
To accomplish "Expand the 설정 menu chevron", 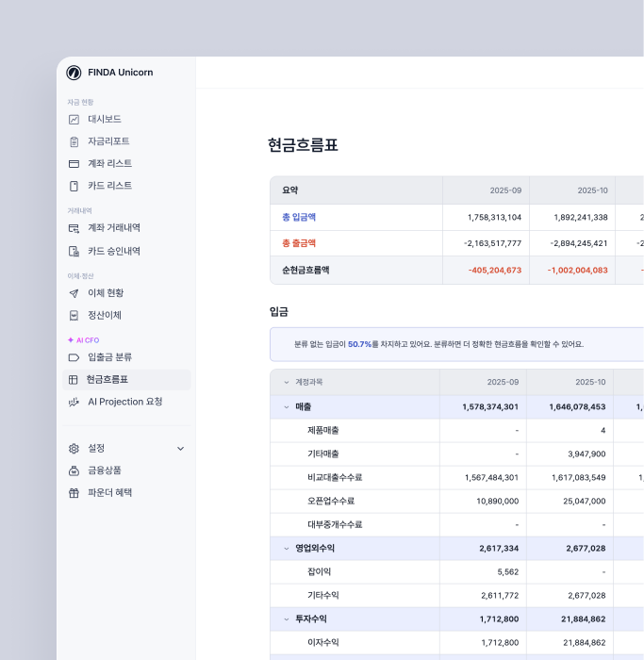I will pyautogui.click(x=181, y=448).
